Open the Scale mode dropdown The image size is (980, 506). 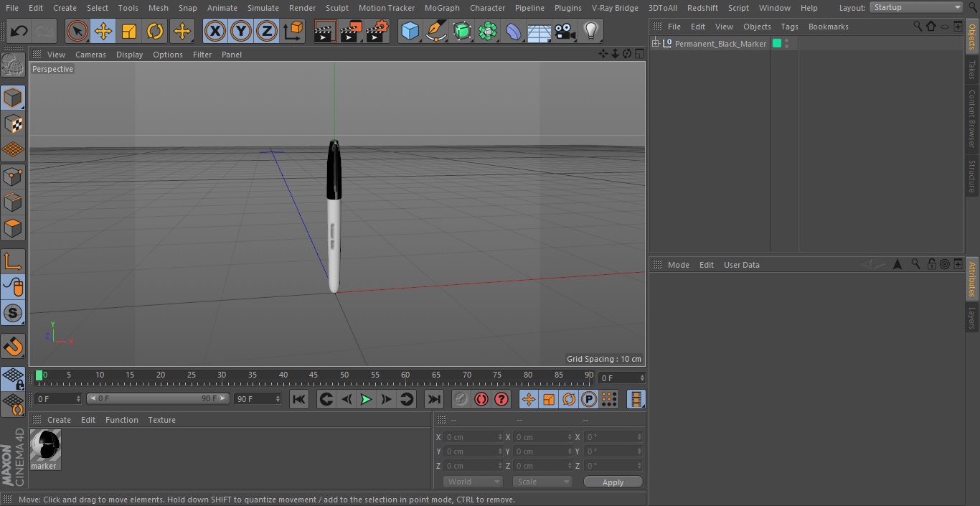542,482
